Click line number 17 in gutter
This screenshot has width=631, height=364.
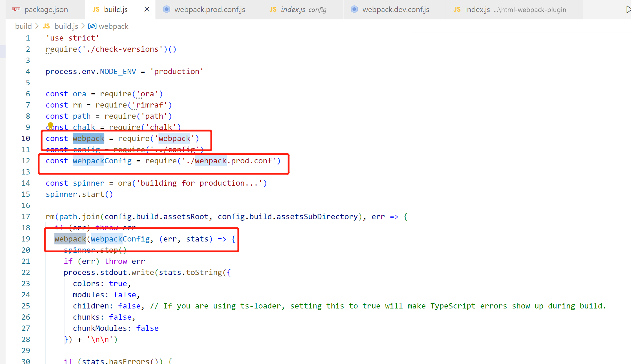pyautogui.click(x=26, y=217)
